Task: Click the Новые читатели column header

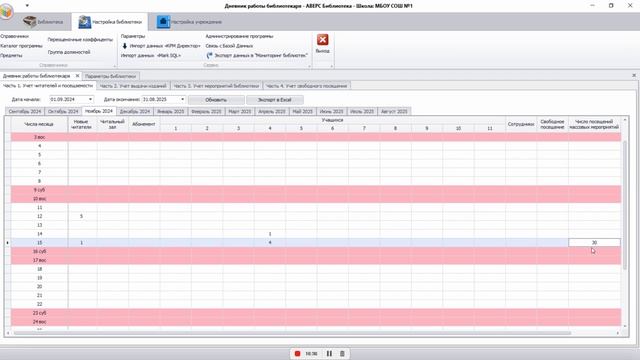Action: [x=81, y=124]
